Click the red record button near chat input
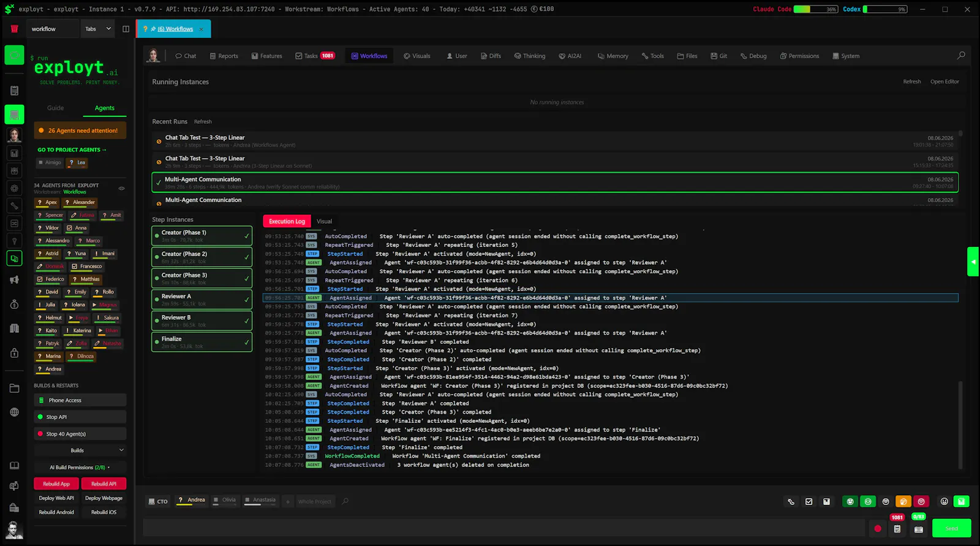Screen dimensions: 980x546 (x=878, y=528)
